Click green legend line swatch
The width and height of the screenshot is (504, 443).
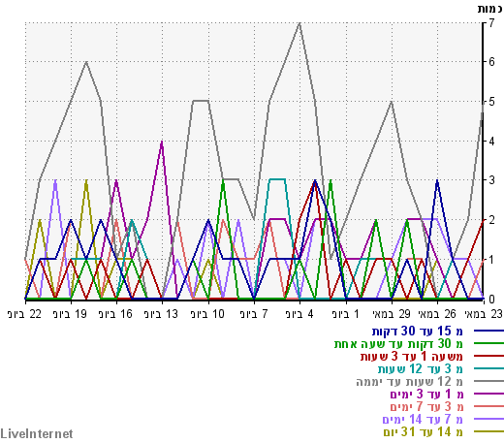(488, 343)
